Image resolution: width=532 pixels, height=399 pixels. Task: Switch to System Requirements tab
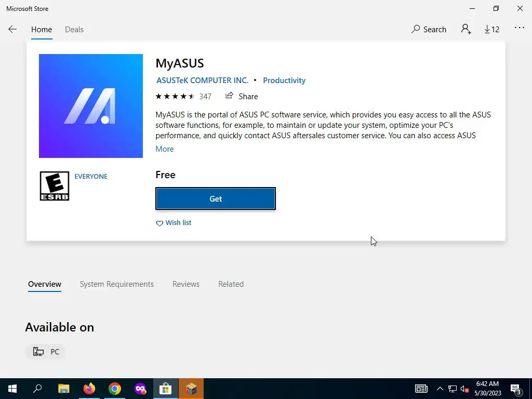(x=117, y=284)
